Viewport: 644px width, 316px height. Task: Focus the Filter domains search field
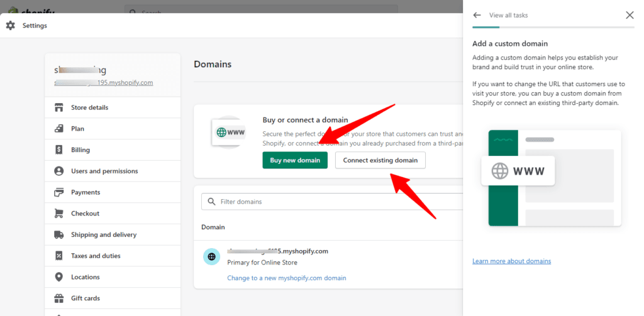332,202
